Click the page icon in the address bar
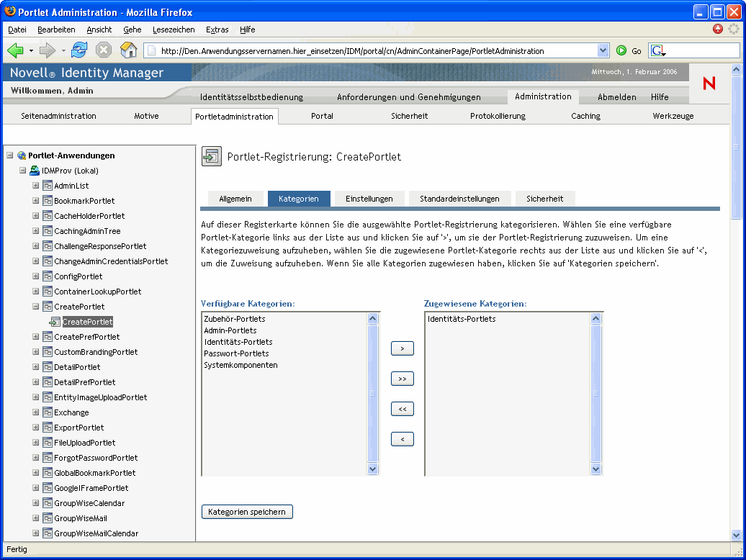Viewport: 746px width, 560px height. click(152, 50)
